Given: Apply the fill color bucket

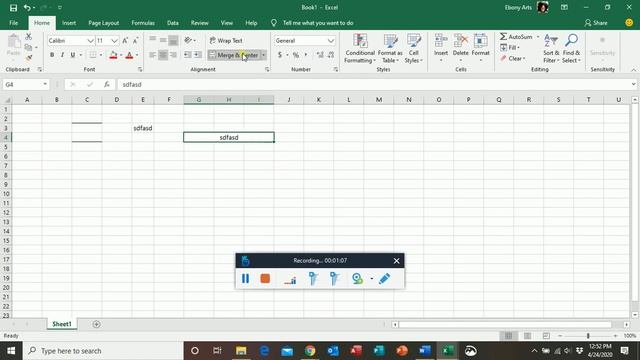Looking at the screenshot, I should coord(113,55).
